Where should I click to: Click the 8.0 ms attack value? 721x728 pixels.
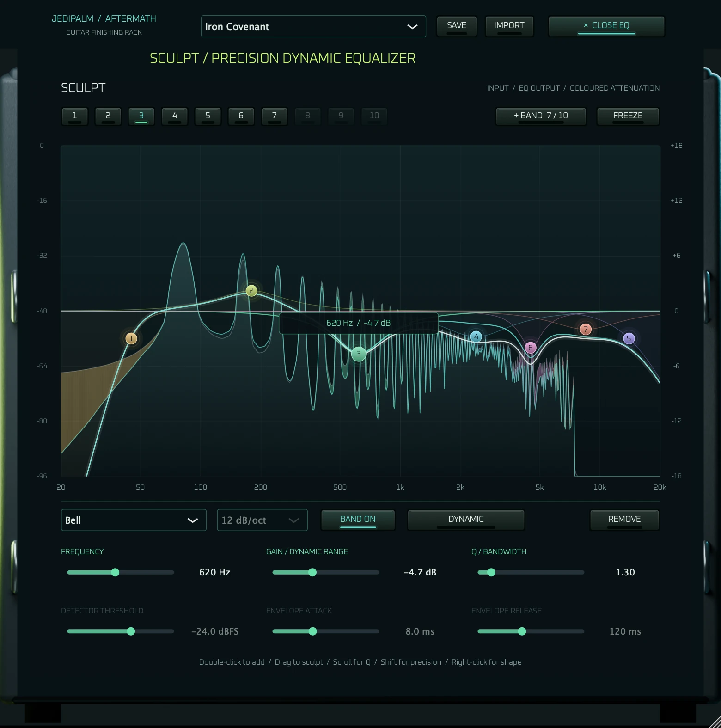[x=420, y=631]
